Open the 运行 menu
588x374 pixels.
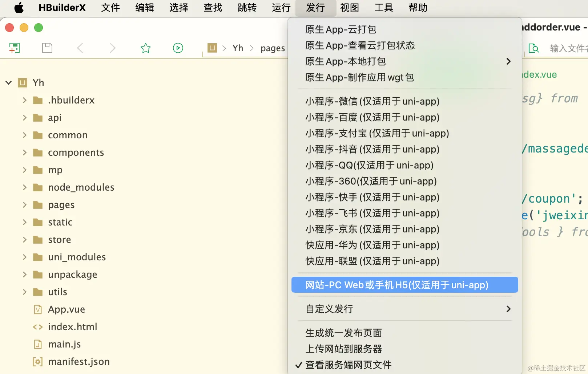281,8
